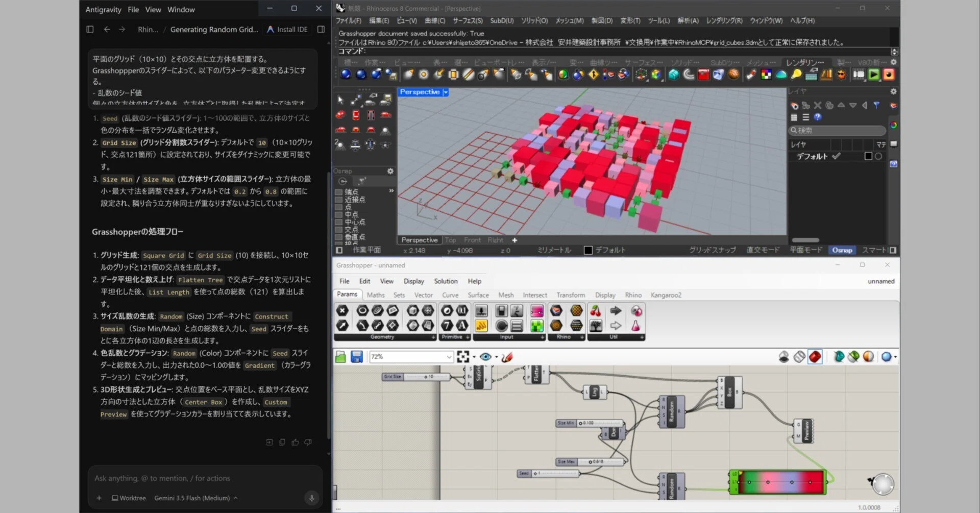
Task: Click thumbs down feedback icon in Antigravity
Action: coord(308,442)
